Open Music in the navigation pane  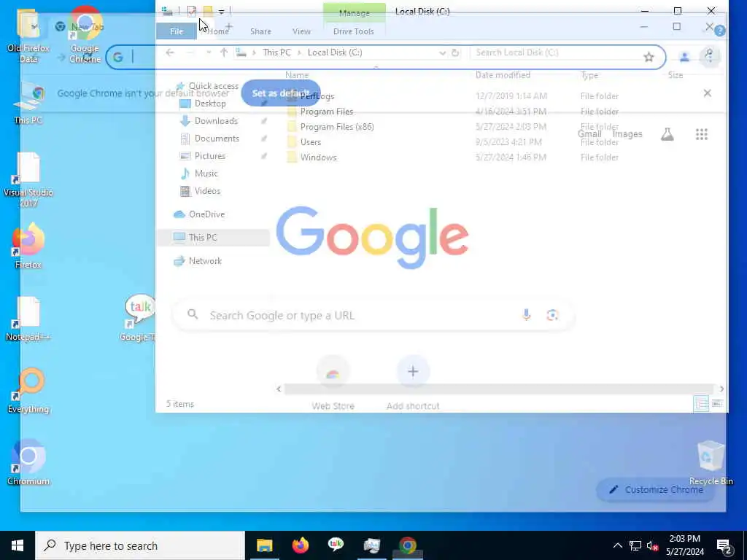pos(199,174)
